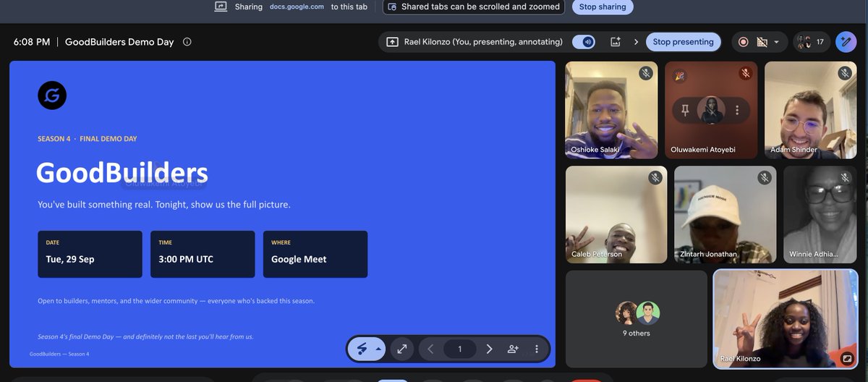This screenshot has height=382, width=868.
Task: Select Oshioke Salaki's video tile
Action: 611,110
